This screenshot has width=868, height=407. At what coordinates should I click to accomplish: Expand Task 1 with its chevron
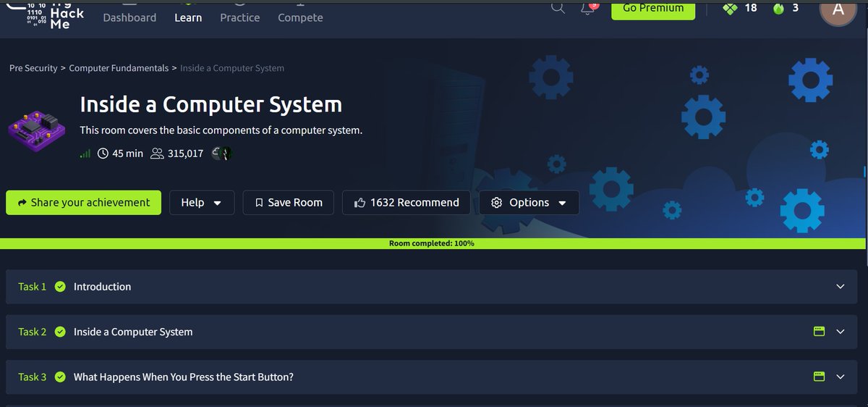(840, 287)
